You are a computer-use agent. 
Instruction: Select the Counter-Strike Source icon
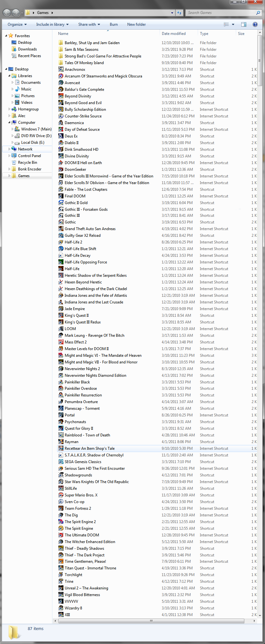61,116
